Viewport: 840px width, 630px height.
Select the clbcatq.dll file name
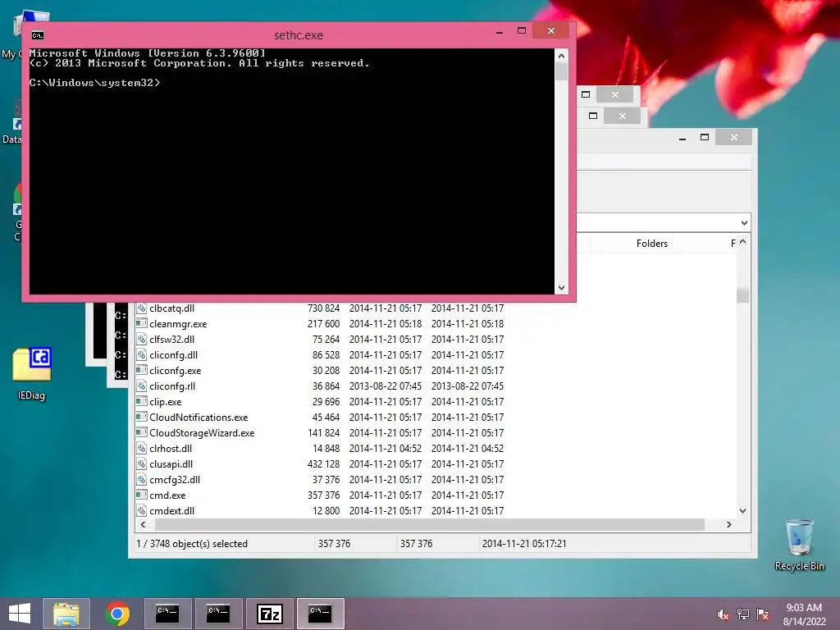tap(172, 308)
